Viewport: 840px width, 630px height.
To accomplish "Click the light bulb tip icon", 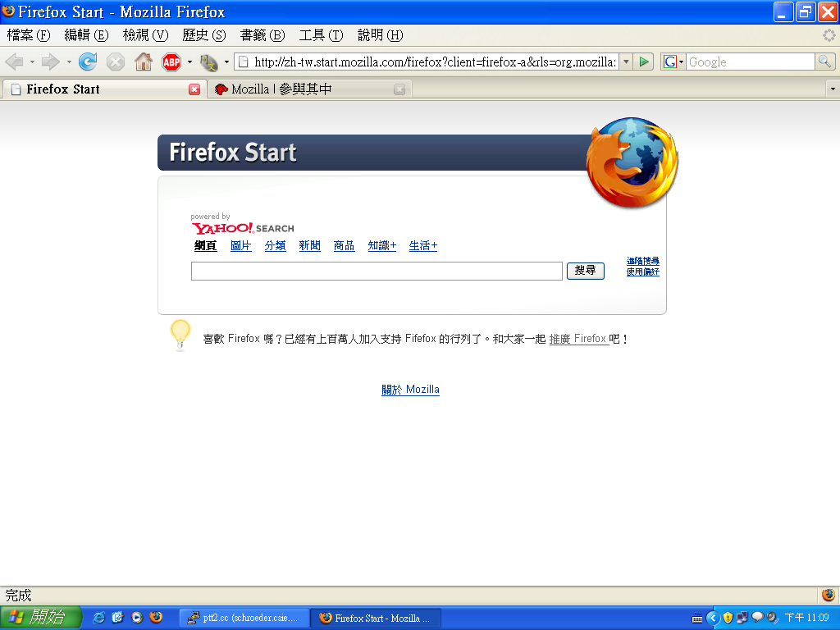I will pyautogui.click(x=180, y=336).
